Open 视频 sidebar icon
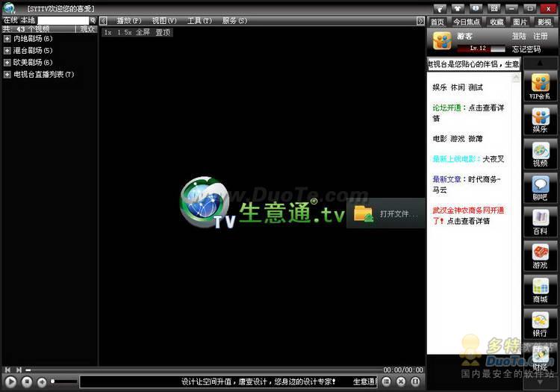Screen dimensions: 560x392 click(540, 155)
